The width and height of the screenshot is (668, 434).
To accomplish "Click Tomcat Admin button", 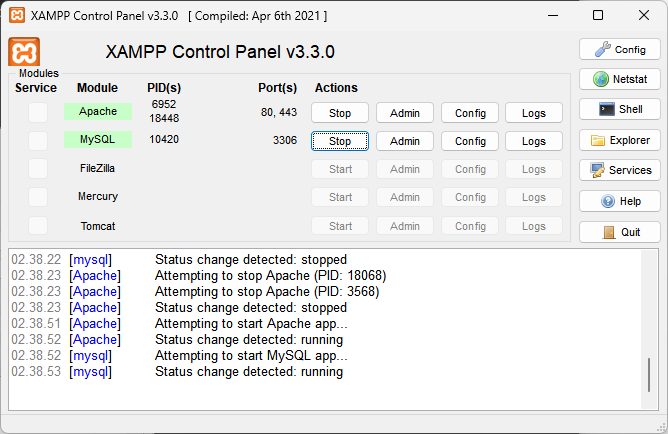I will pyautogui.click(x=405, y=226).
